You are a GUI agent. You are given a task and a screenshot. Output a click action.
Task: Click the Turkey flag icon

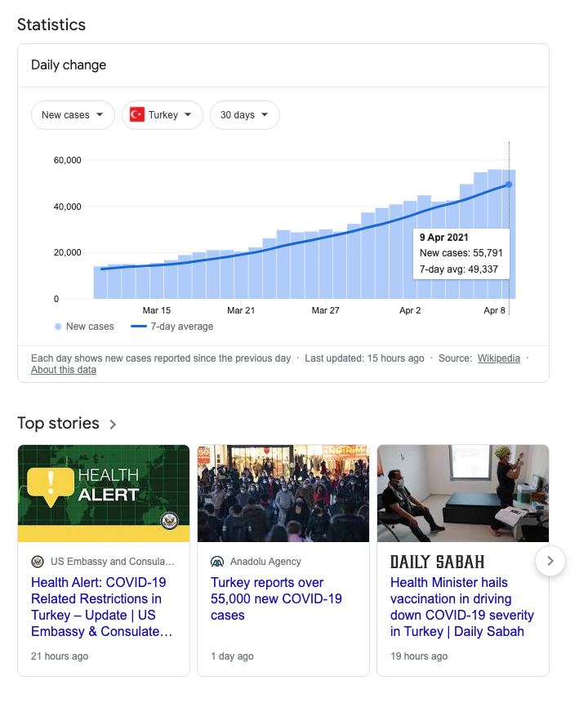[x=137, y=114]
